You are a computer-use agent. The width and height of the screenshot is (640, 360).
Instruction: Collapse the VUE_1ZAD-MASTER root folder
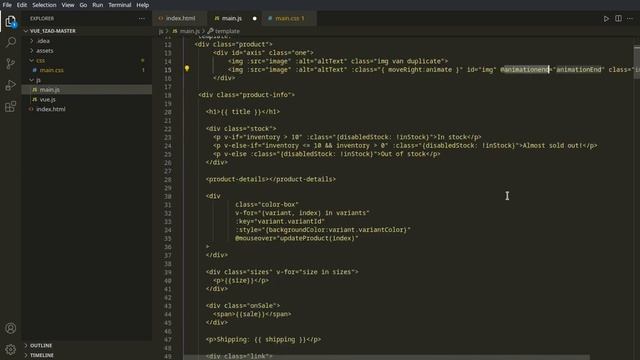pos(87,31)
